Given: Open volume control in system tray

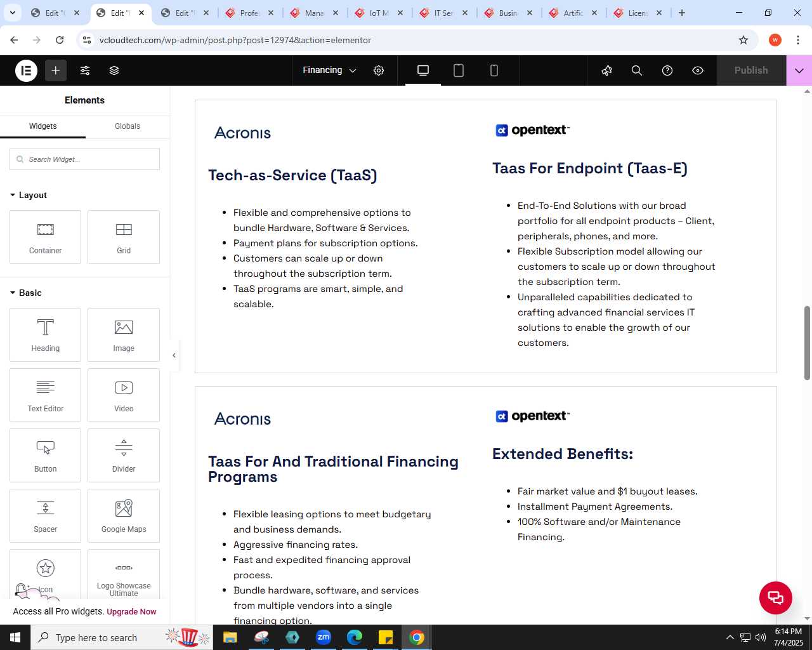Looking at the screenshot, I should [760, 637].
